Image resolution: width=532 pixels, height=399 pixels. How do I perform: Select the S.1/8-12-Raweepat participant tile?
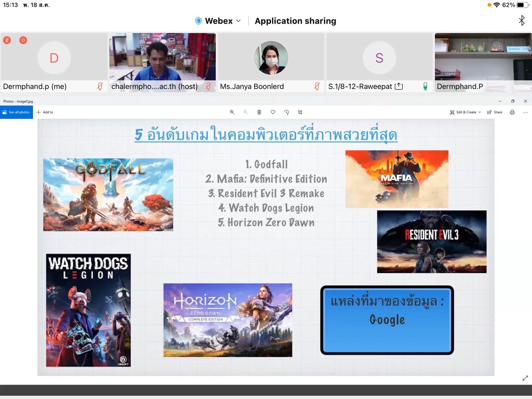(379, 62)
